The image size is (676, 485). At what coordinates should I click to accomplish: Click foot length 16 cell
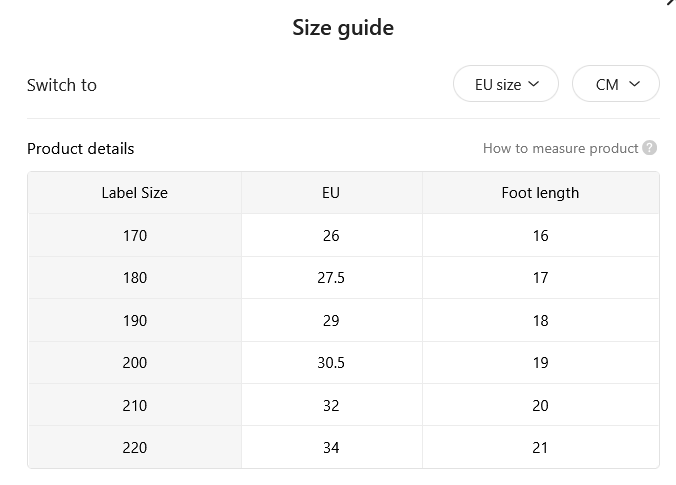pos(540,235)
